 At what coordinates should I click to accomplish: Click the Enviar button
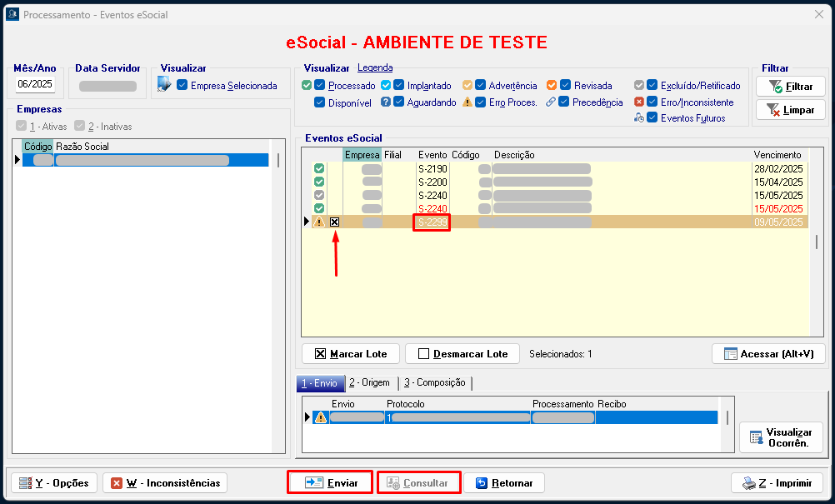331,483
